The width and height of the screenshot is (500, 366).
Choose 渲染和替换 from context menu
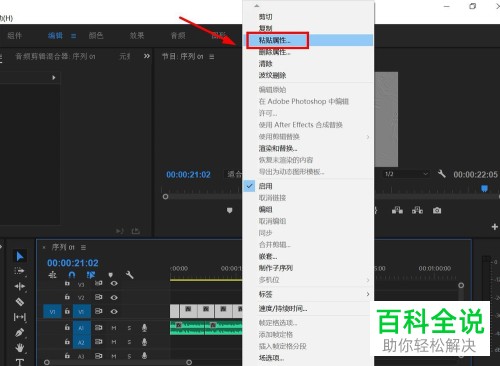point(308,148)
